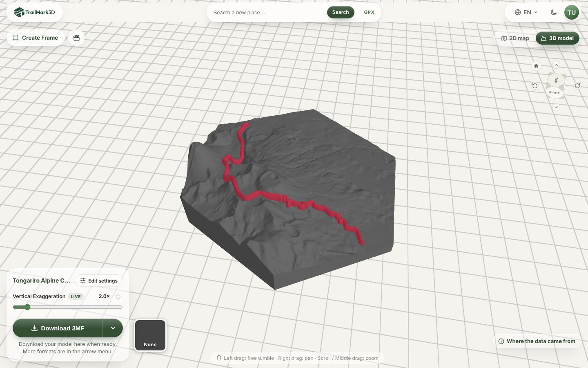Click the Create Frame button

coord(36,38)
